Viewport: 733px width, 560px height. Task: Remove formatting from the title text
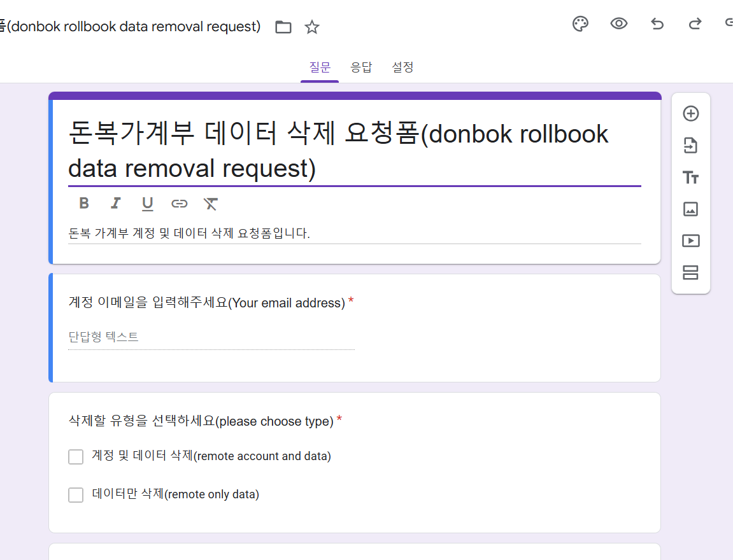(210, 204)
